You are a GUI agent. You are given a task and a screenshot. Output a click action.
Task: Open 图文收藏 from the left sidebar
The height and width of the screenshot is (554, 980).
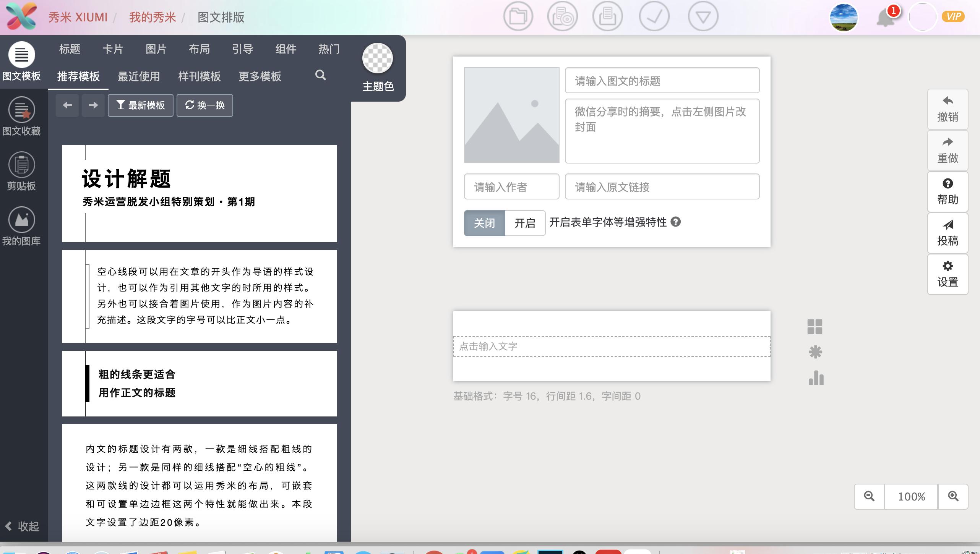22,117
